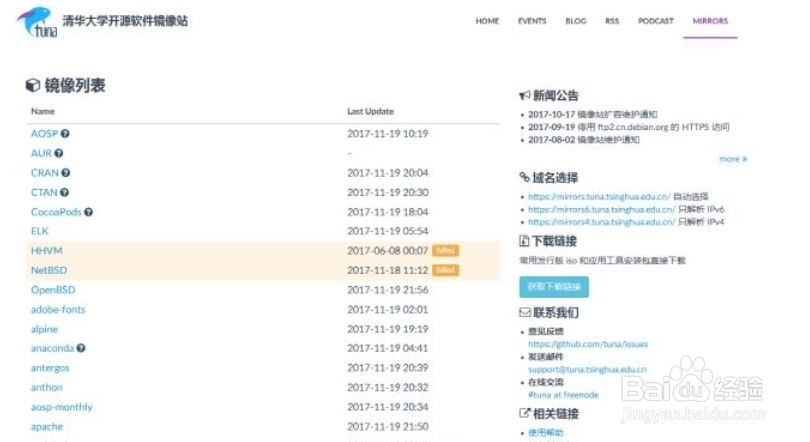Open the antergos mirror link

(50, 368)
